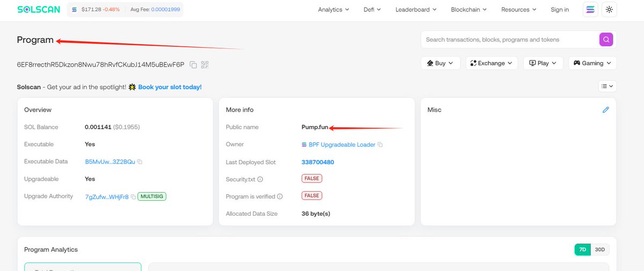Click search transactions, blocks, programs field
Screen dimensions: 644x271
point(510,39)
